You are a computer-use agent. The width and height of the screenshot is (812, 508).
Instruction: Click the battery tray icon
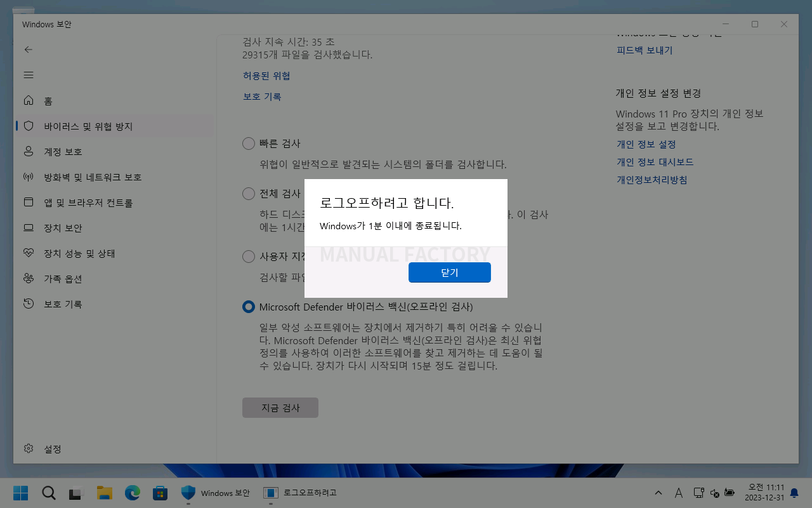730,493
